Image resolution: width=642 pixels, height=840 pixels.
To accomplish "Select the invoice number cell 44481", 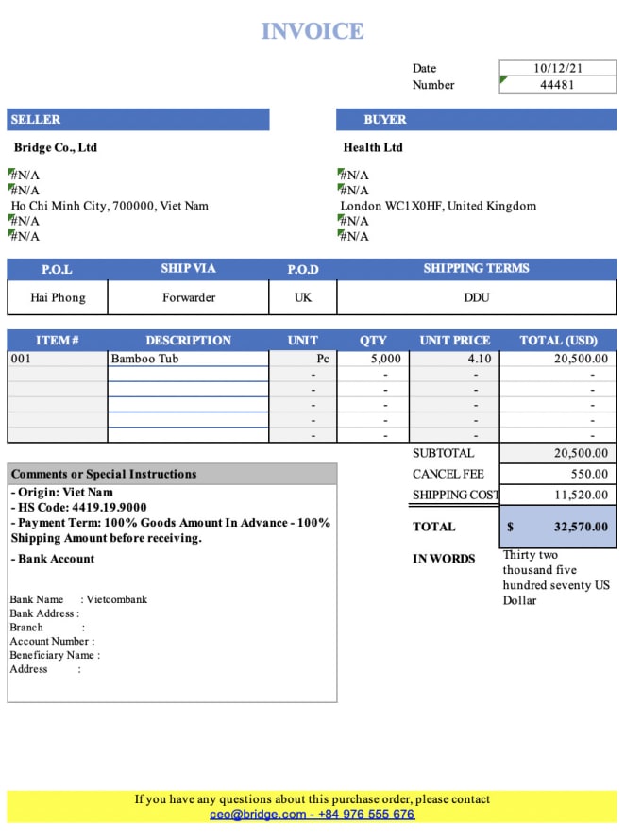I will [557, 85].
